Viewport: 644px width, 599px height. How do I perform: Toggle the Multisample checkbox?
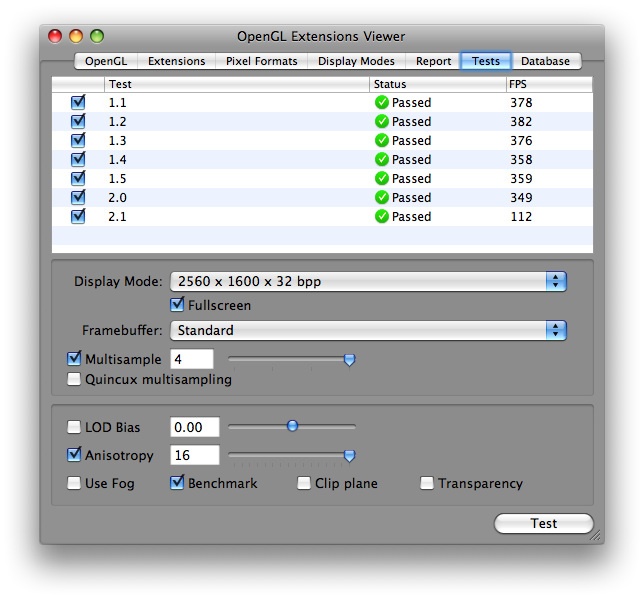click(x=74, y=359)
